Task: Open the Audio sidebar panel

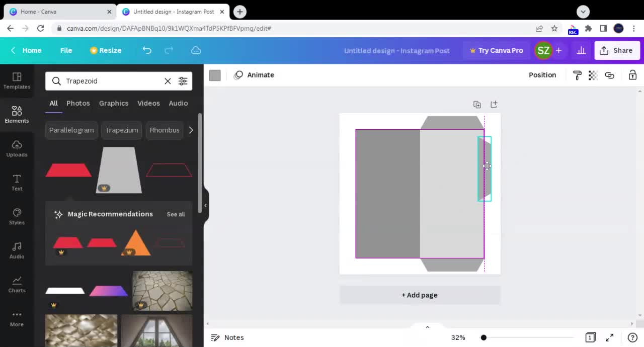Action: (x=17, y=250)
